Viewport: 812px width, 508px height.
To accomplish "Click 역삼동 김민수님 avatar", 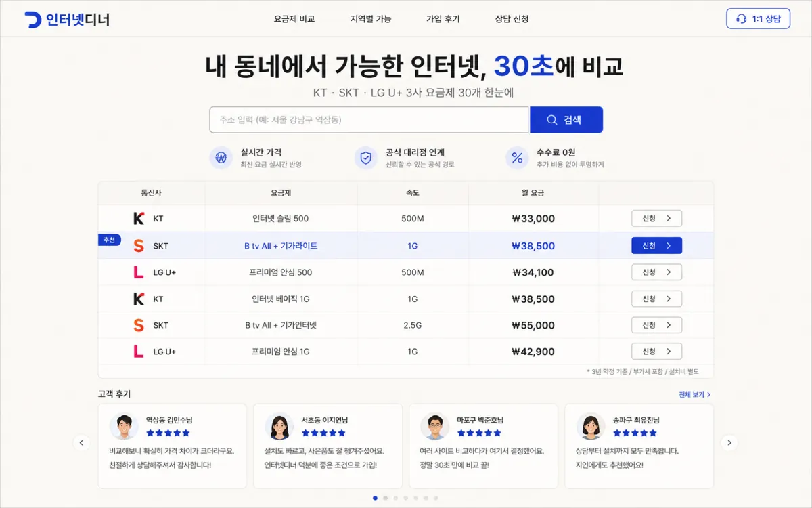I will [124, 427].
